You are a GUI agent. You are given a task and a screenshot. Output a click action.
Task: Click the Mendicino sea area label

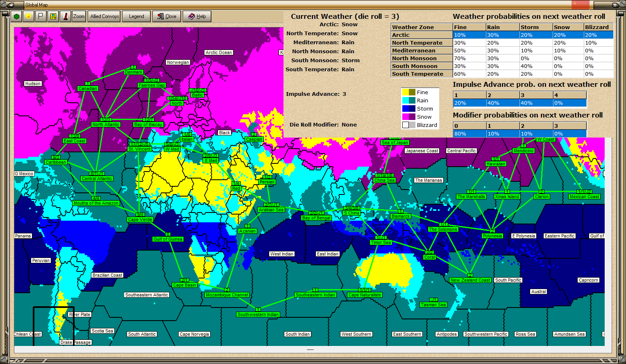click(x=524, y=151)
